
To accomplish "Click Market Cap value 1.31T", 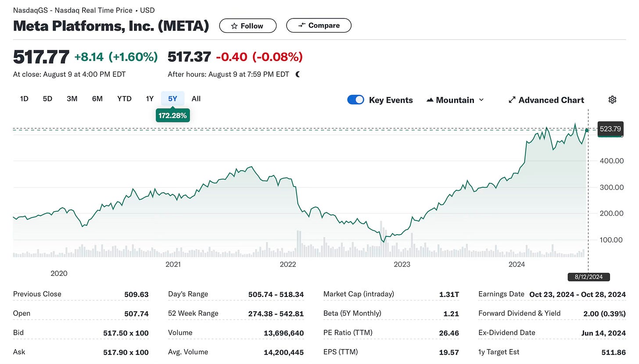I will pyautogui.click(x=449, y=294).
